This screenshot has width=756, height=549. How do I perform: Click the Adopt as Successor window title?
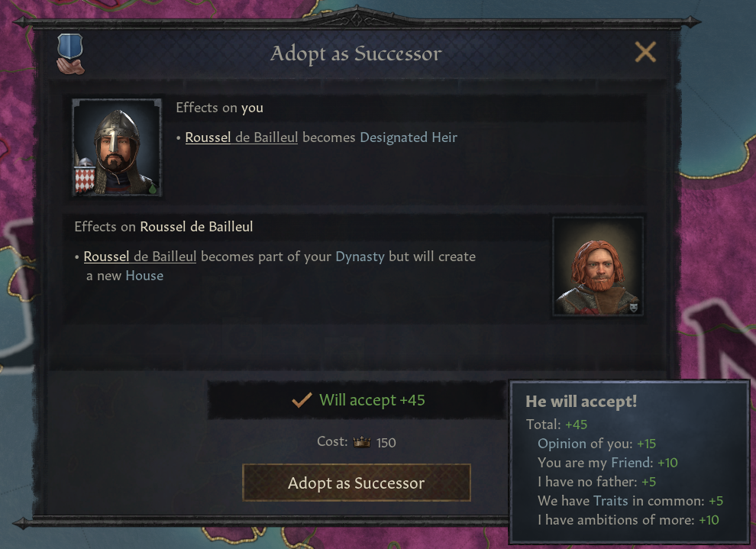(356, 54)
